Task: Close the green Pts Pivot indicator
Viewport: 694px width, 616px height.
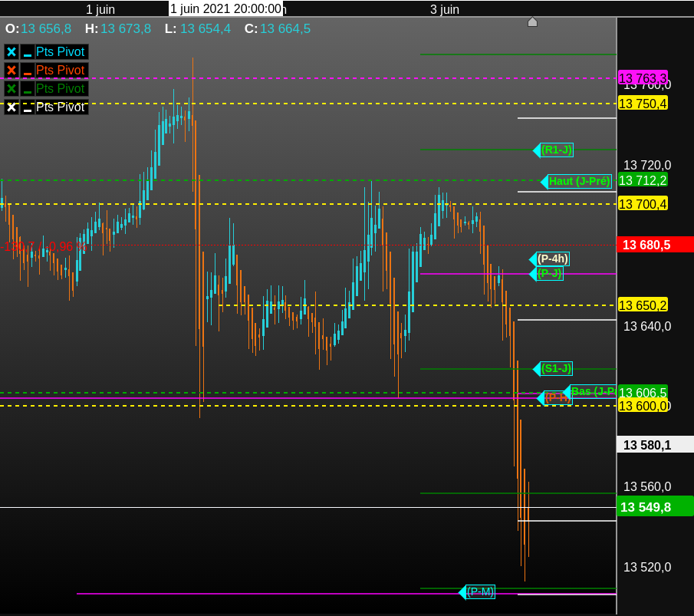Action: [x=12, y=88]
